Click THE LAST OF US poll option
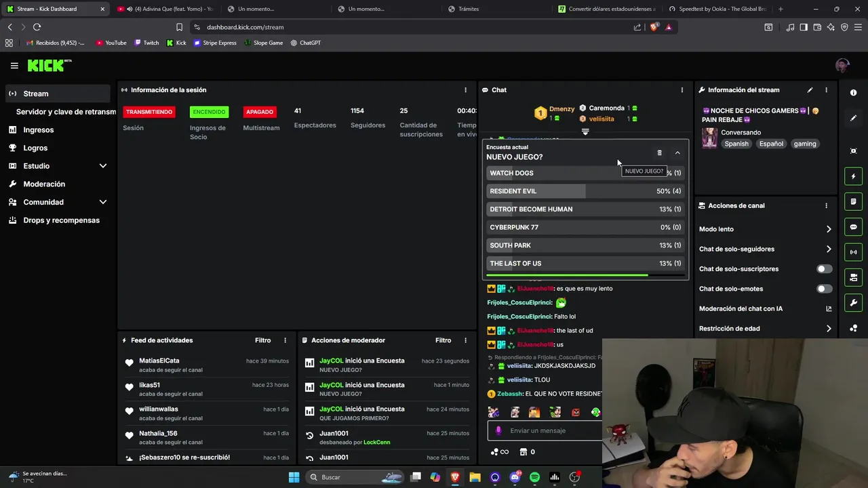Image resolution: width=868 pixels, height=488 pixels. pyautogui.click(x=585, y=263)
